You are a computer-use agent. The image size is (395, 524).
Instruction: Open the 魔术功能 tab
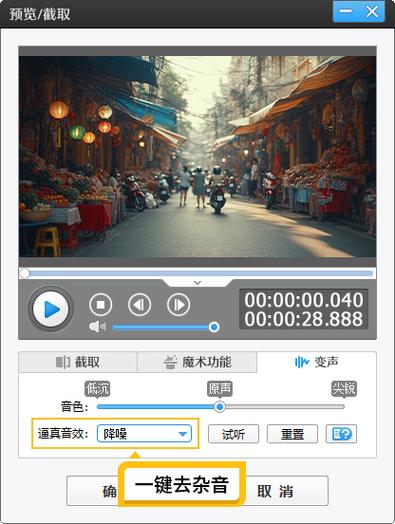pyautogui.click(x=197, y=362)
